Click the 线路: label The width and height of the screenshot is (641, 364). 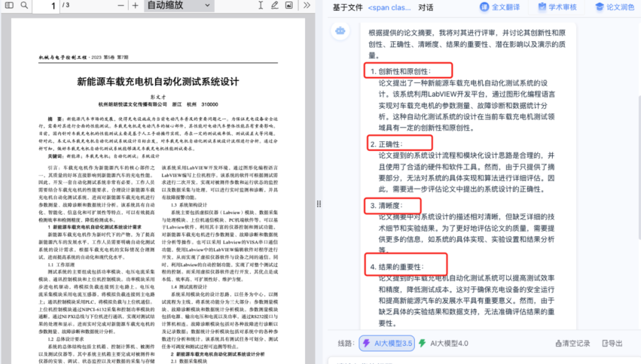(346, 343)
